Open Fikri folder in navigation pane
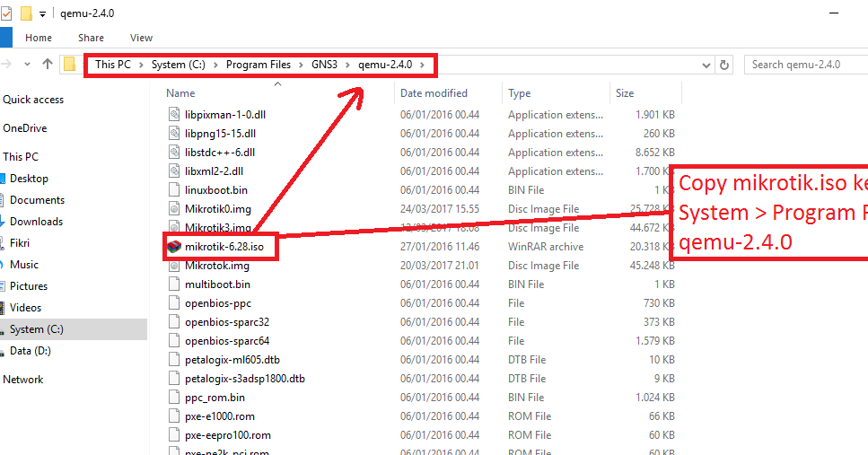This screenshot has height=455, width=868. tap(20, 243)
